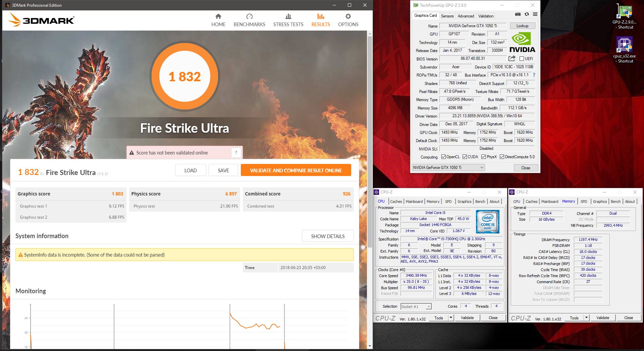Click SHOW DETAILS for system information
Image resolution: width=644 pixels, height=351 pixels.
pyautogui.click(x=328, y=236)
